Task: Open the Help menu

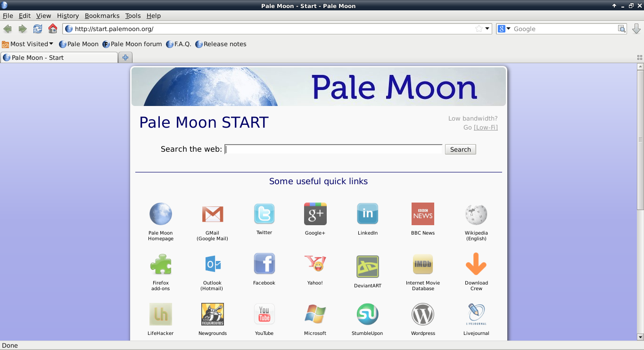Action: (154, 16)
